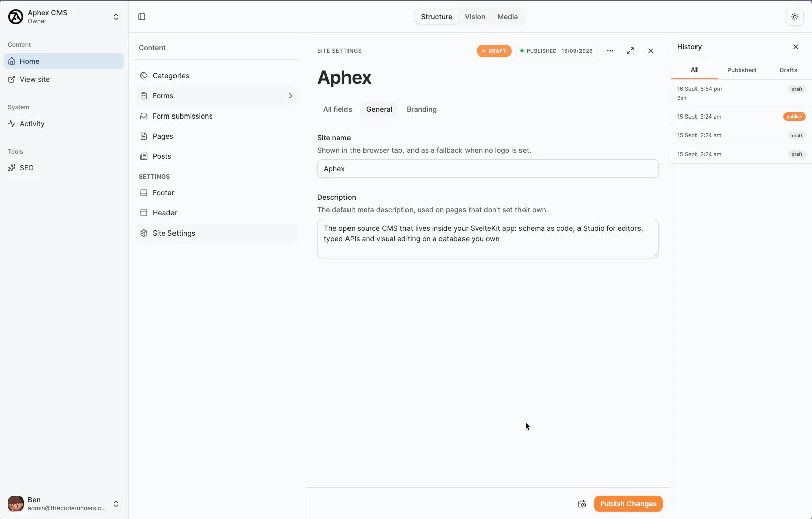Click the PUBLISHED 15/09/2026 status badge

pyautogui.click(x=556, y=51)
